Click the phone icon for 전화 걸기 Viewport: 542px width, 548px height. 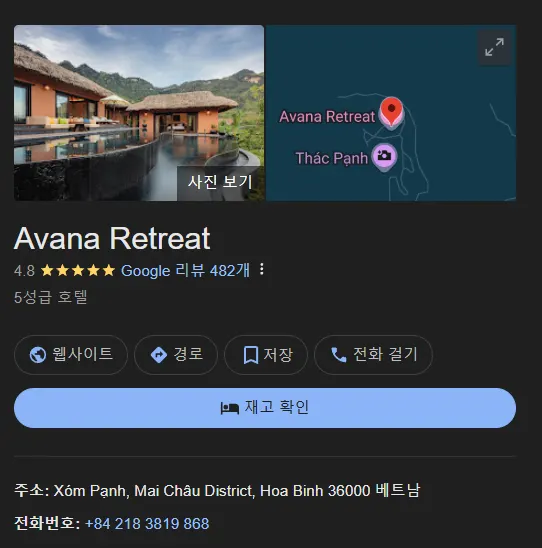(338, 355)
